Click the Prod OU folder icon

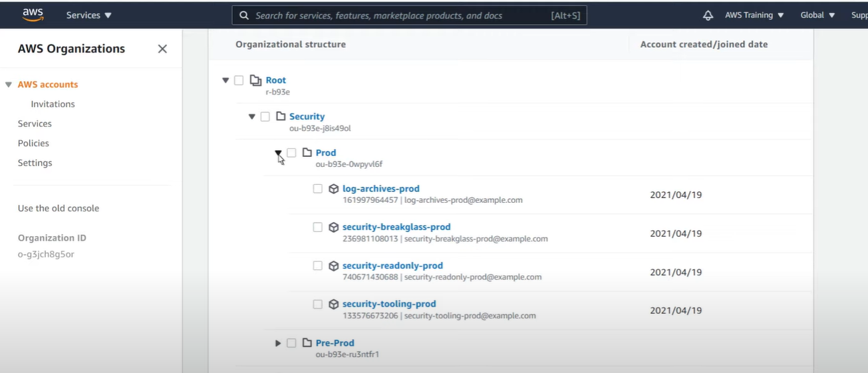pyautogui.click(x=307, y=153)
